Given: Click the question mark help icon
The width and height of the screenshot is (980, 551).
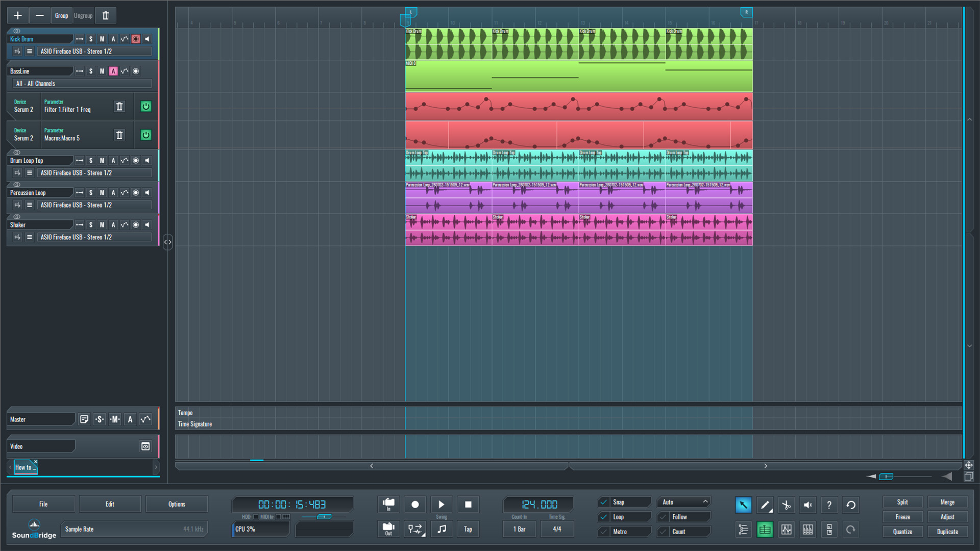Looking at the screenshot, I should (x=829, y=505).
